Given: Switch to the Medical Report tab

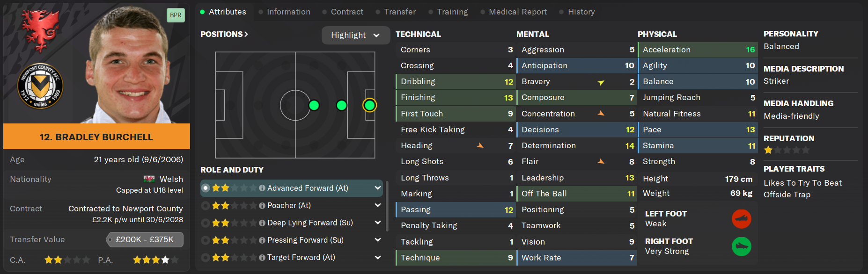Looking at the screenshot, I should click(x=517, y=12).
